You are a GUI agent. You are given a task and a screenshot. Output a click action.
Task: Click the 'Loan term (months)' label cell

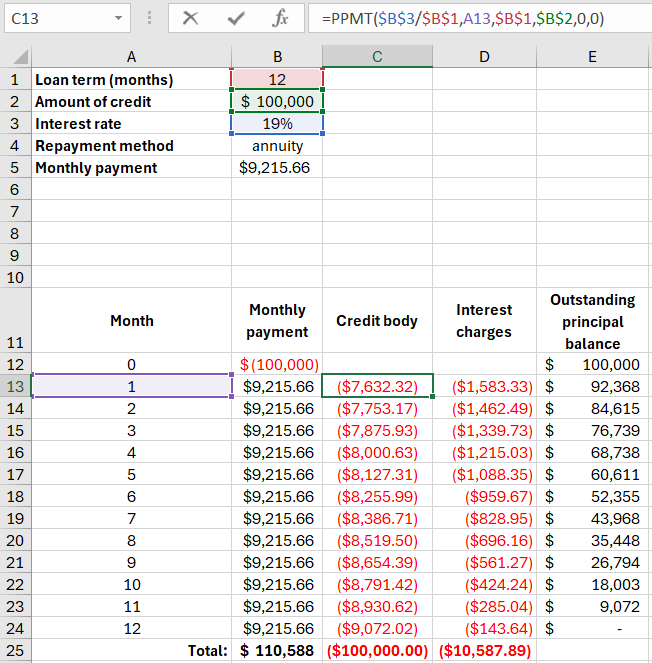tap(131, 79)
